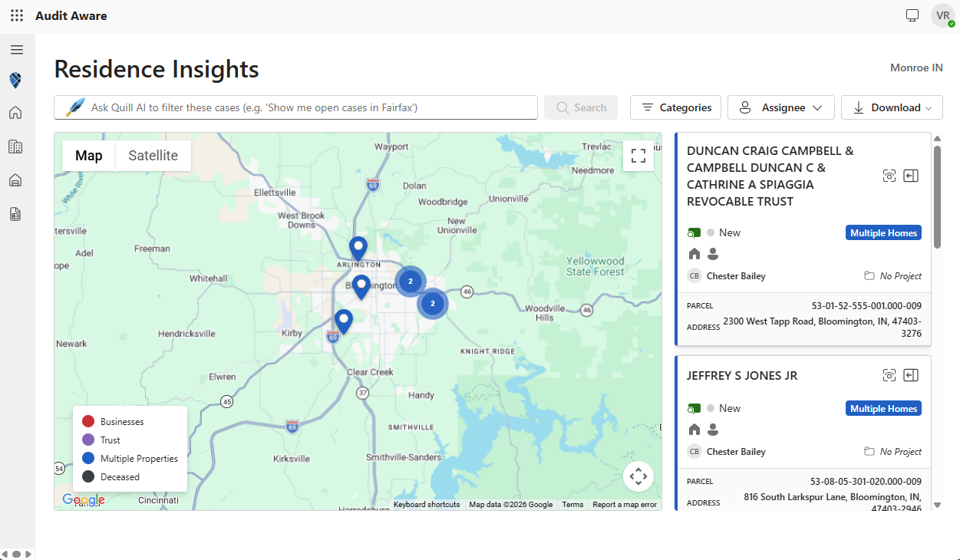
Task: Click the Duncan Craig Campbell case title
Action: coord(770,176)
